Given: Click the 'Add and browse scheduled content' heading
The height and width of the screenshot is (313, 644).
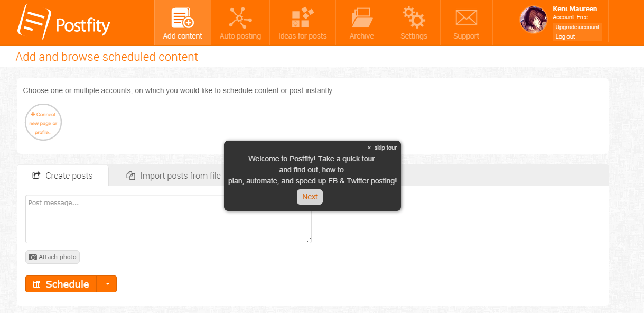Looking at the screenshot, I should point(107,57).
